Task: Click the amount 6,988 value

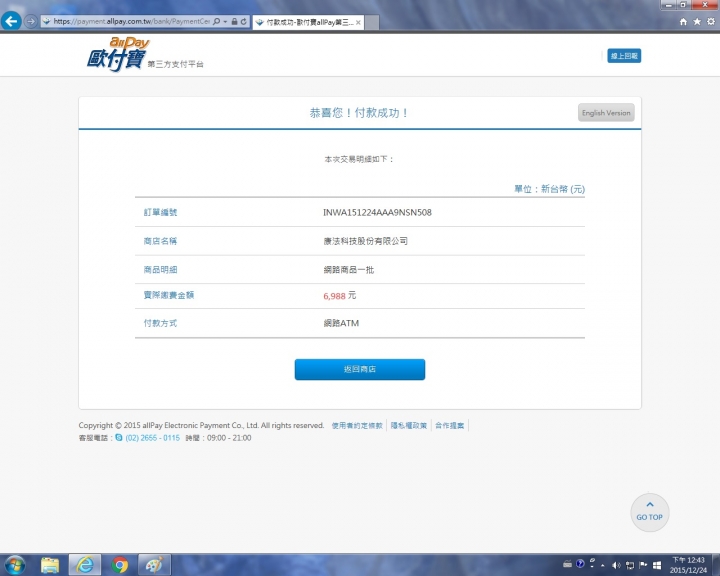Action: (334, 296)
